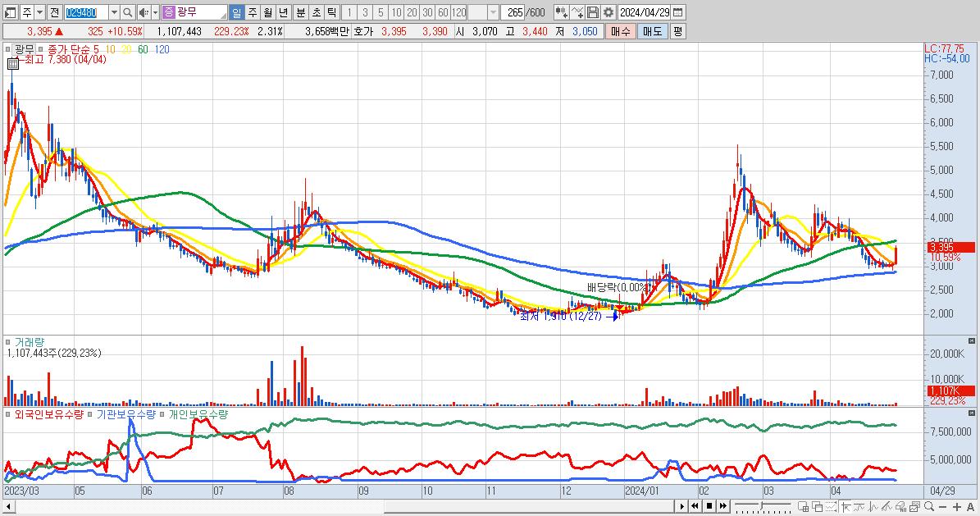Open chart settings gear icon
The height and width of the screenshot is (516, 980).
coord(609,12)
